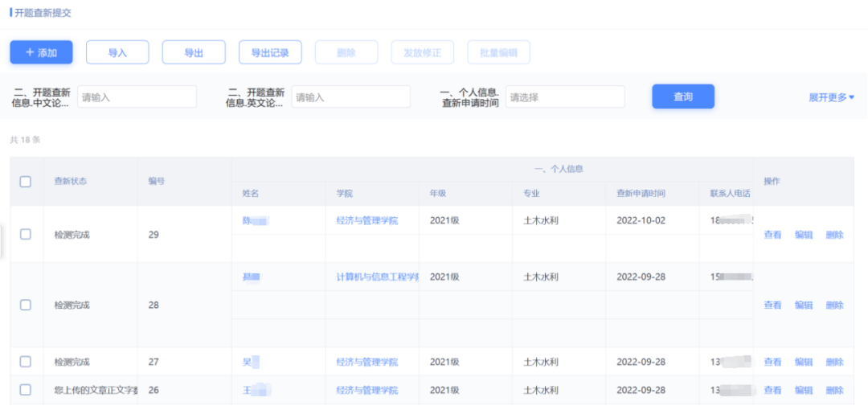Click 编辑 for row 26
The image size is (868, 414).
tap(804, 390)
